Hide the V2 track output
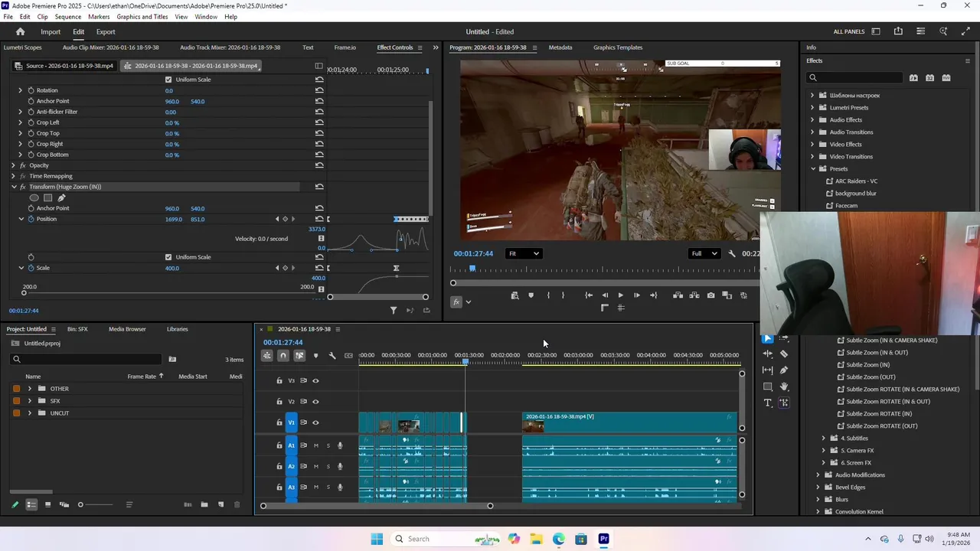Screen dimensions: 980x551 pos(315,402)
